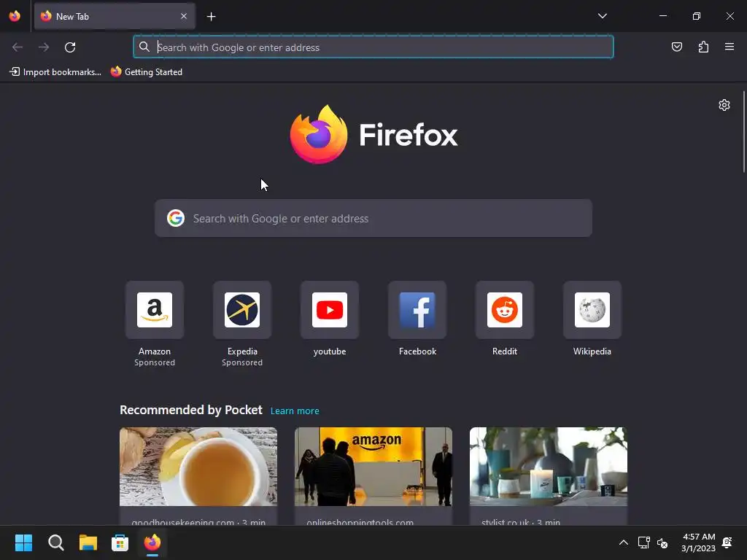Screen dimensions: 747x560
Task: Click the Amazon label under its tile
Action: point(155,351)
